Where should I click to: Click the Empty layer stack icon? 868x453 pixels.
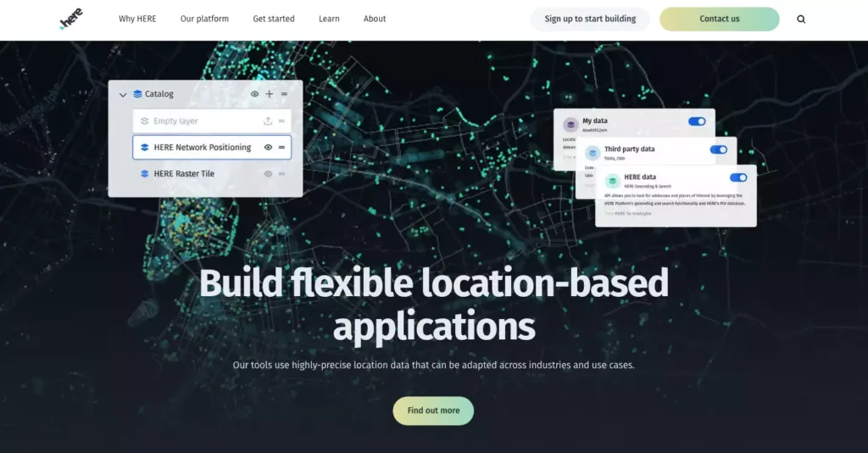[x=144, y=120]
